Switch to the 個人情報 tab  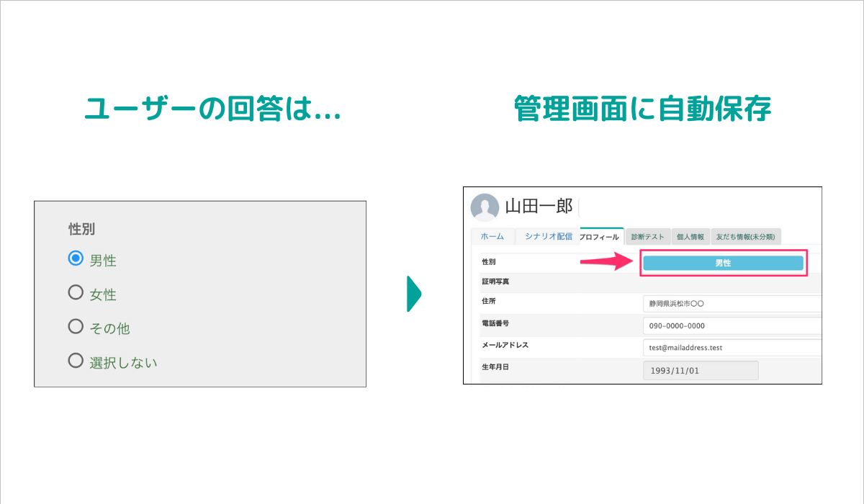(x=690, y=237)
